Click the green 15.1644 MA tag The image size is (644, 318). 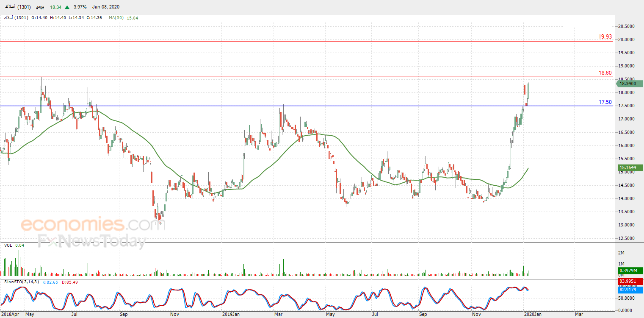[x=630, y=167]
